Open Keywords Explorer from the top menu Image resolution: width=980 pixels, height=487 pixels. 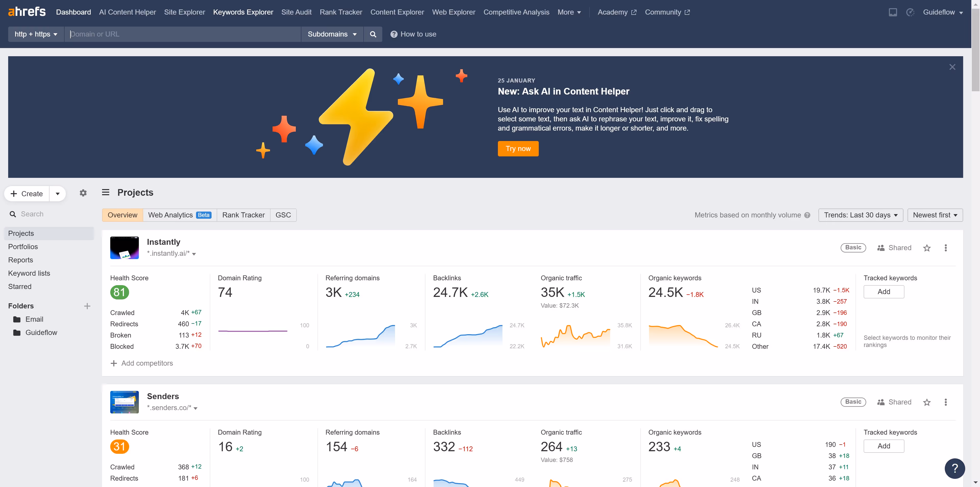[243, 12]
